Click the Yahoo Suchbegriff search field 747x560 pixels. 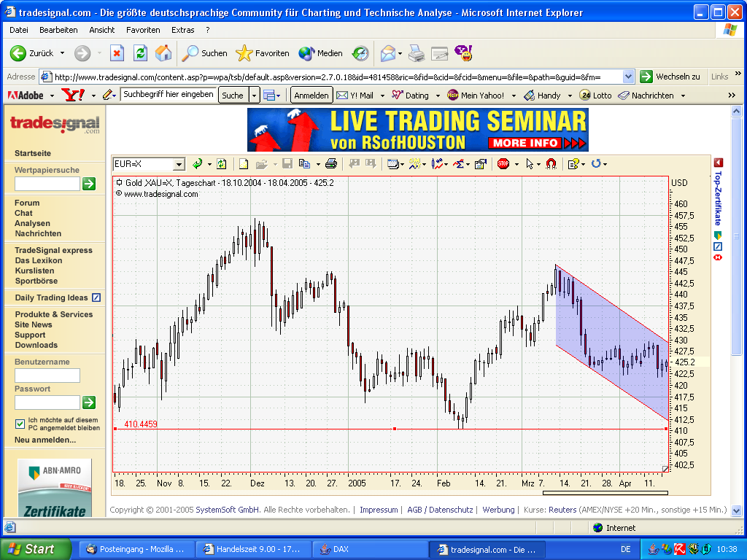coord(169,94)
